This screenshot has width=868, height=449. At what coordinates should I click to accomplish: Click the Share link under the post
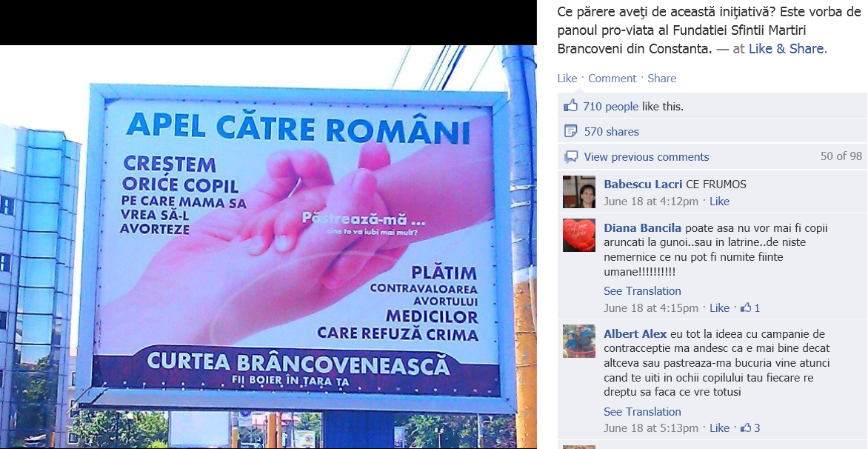pyautogui.click(x=662, y=78)
